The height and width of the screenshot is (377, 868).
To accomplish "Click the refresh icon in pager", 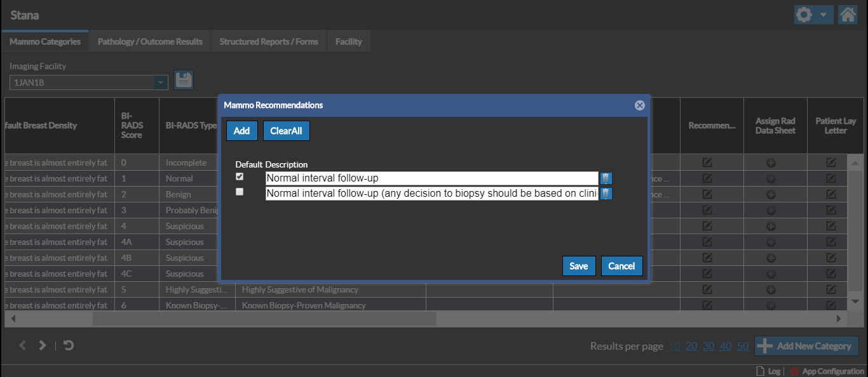I will 69,345.
